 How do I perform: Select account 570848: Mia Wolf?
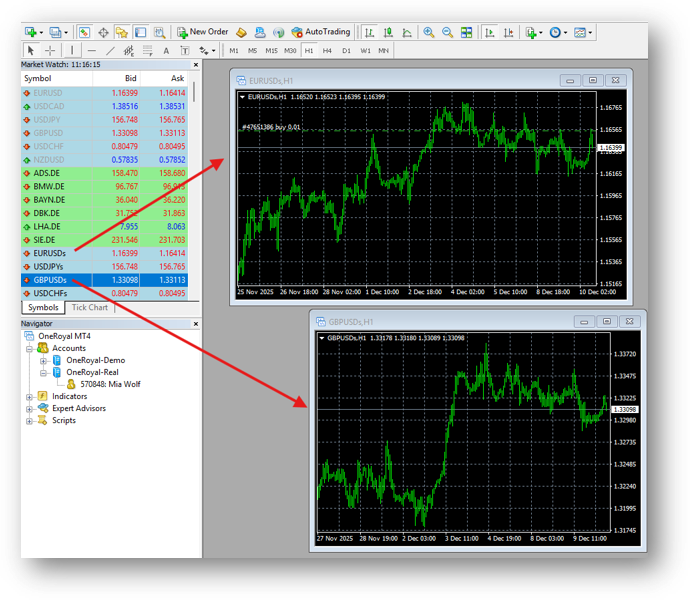pyautogui.click(x=109, y=384)
